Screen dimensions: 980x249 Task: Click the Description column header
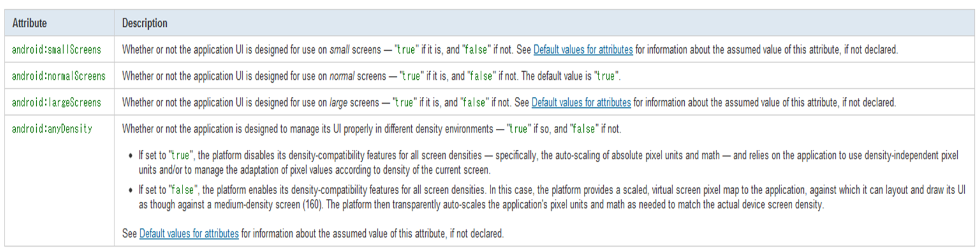click(x=145, y=23)
